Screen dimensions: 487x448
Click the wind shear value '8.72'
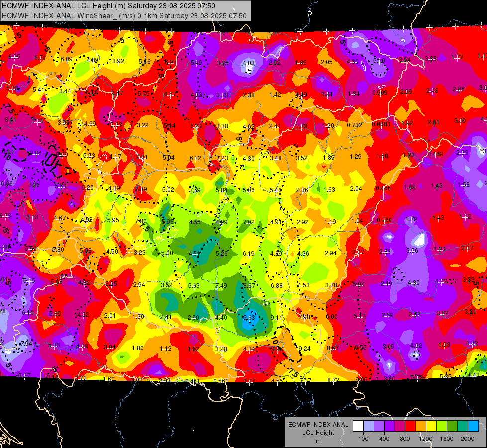[x=334, y=380]
